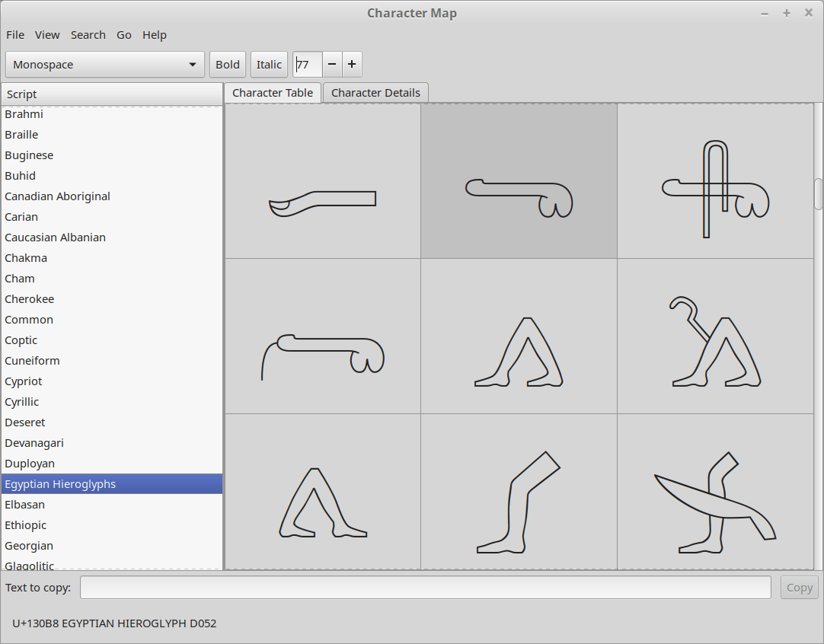The height and width of the screenshot is (644, 824).
Task: Click the Copy button
Action: point(799,588)
